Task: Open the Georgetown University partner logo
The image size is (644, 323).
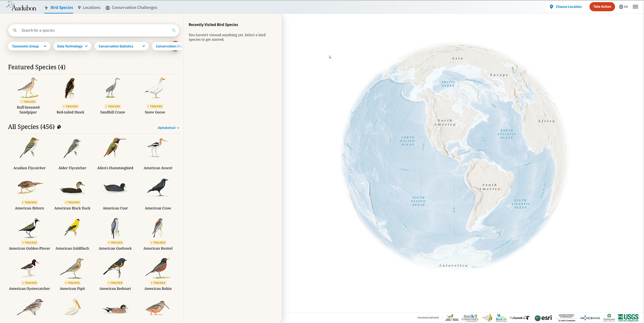Action: (566, 317)
